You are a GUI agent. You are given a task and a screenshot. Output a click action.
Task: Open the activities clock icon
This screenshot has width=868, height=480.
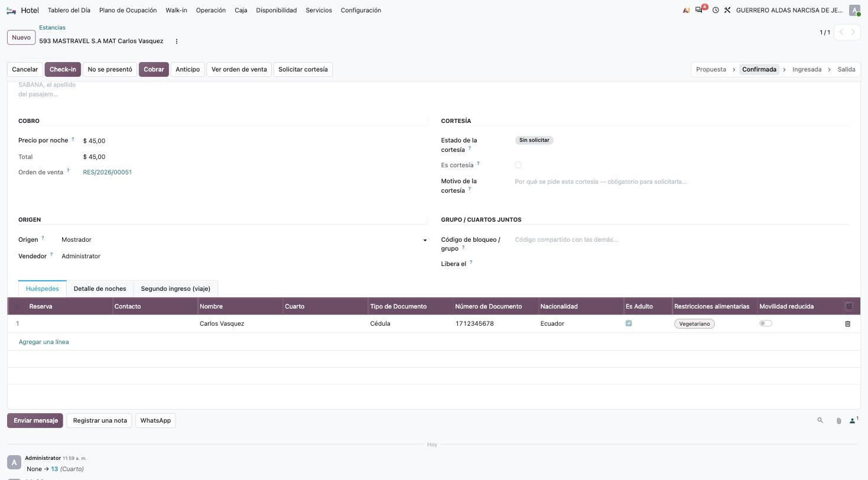[x=716, y=10]
